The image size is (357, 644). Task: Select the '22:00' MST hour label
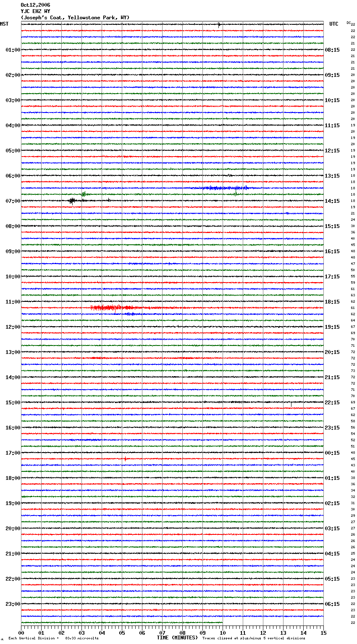click(13, 579)
